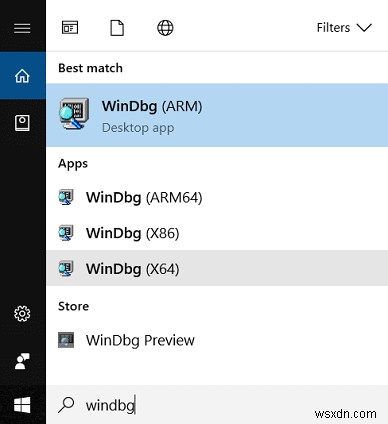Viewport: 388px width, 424px height.
Task: Expand the Filters dropdown
Action: pos(344,28)
